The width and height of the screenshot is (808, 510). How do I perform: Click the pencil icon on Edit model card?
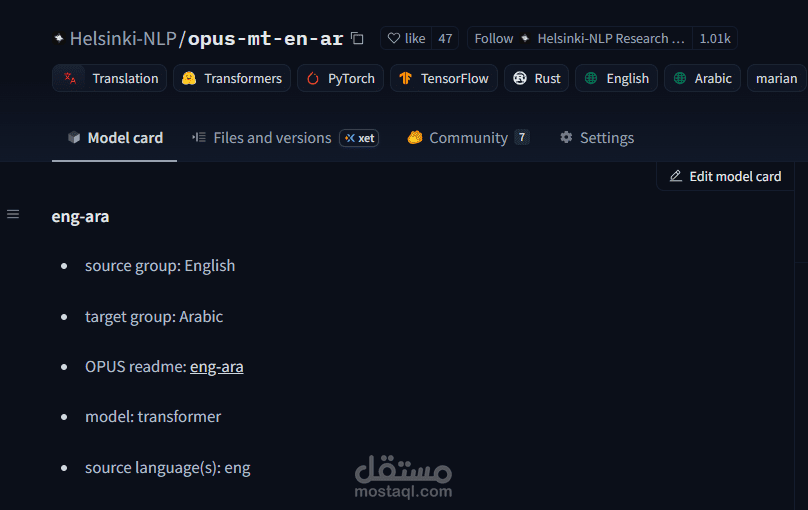click(676, 176)
